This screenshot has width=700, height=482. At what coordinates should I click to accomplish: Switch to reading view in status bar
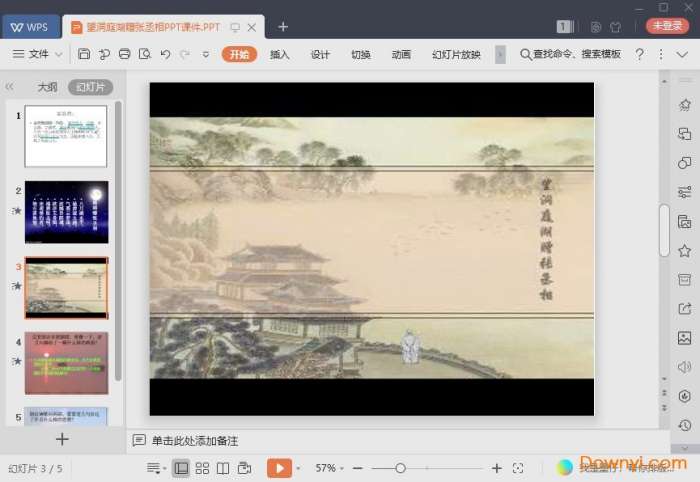click(223, 468)
